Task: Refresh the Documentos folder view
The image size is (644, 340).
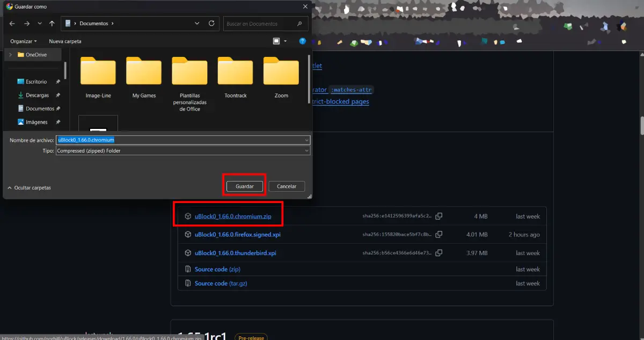Action: coord(211,24)
